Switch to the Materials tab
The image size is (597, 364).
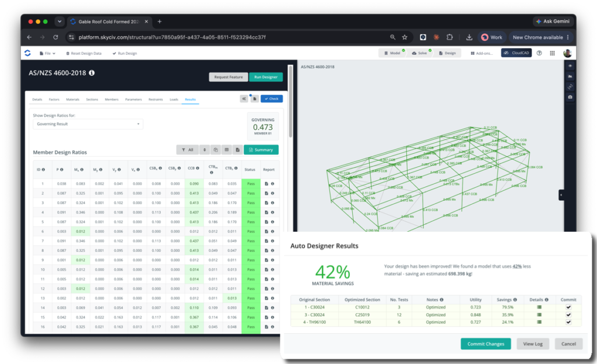(73, 99)
